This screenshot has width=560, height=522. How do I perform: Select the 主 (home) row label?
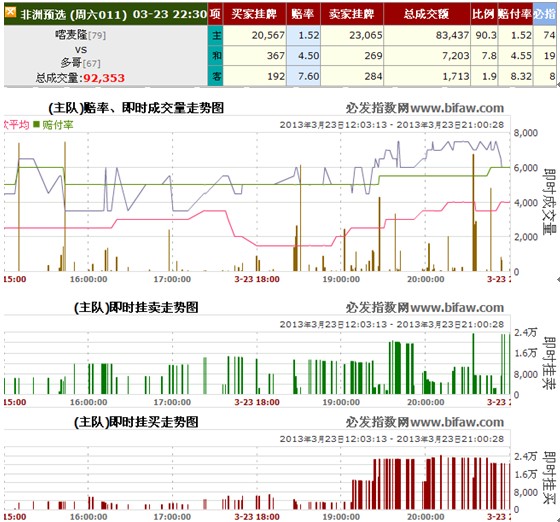click(x=216, y=35)
